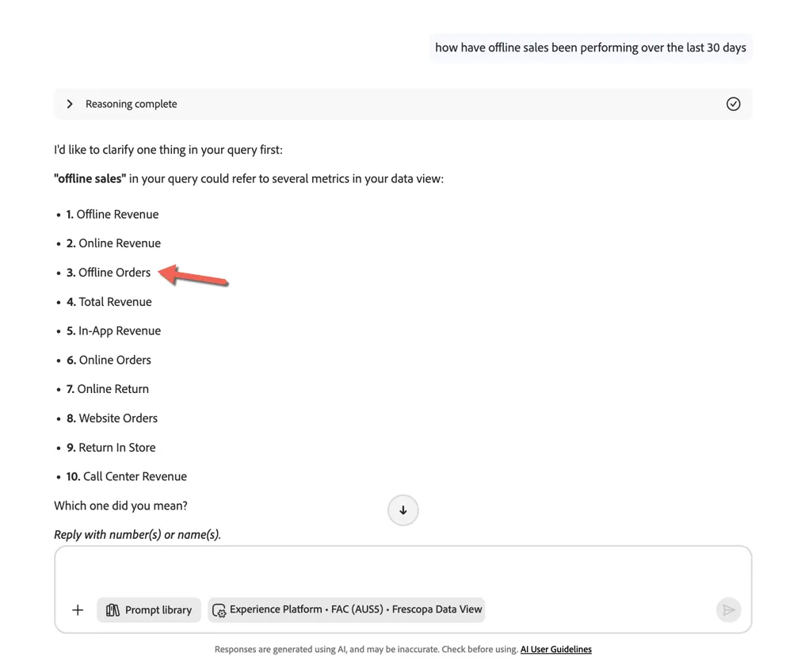This screenshot has height=672, width=786.
Task: Click the 'Return In Store' list item
Action: (111, 447)
